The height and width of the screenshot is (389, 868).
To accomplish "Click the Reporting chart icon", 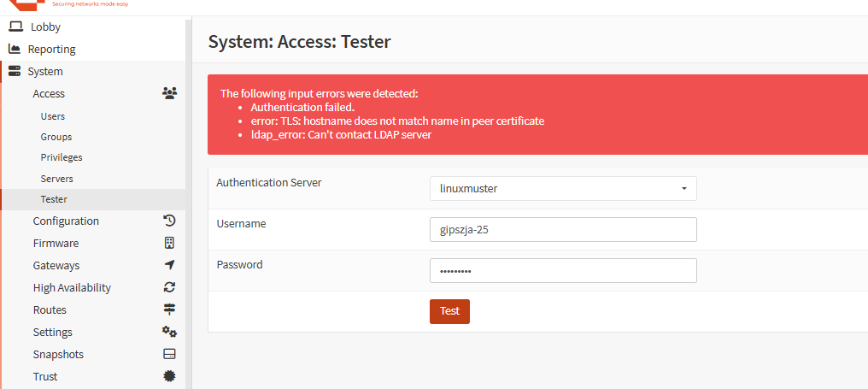I will pos(15,49).
